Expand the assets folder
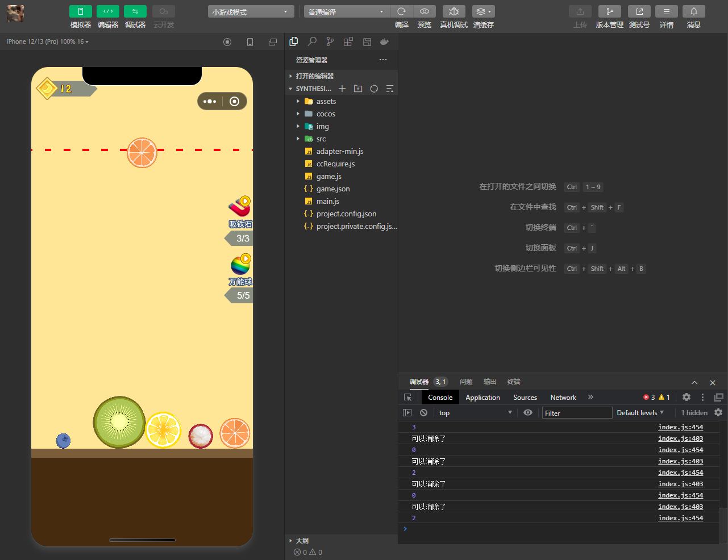 click(x=326, y=101)
